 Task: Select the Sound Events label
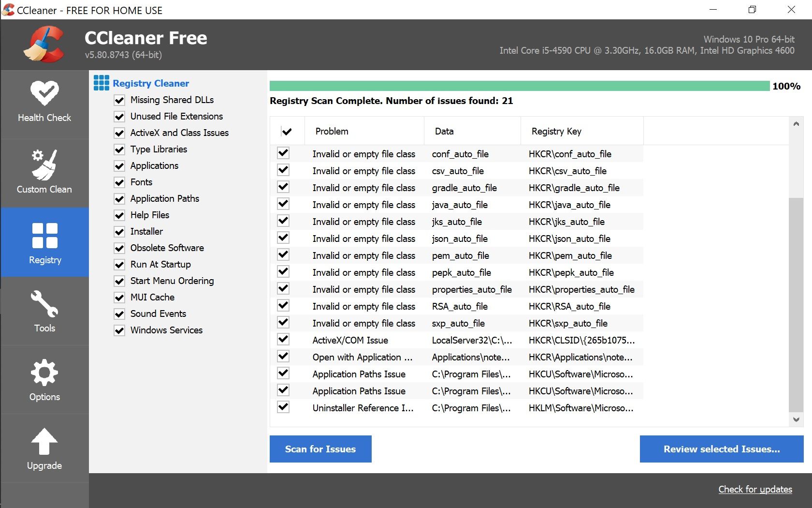click(x=158, y=314)
